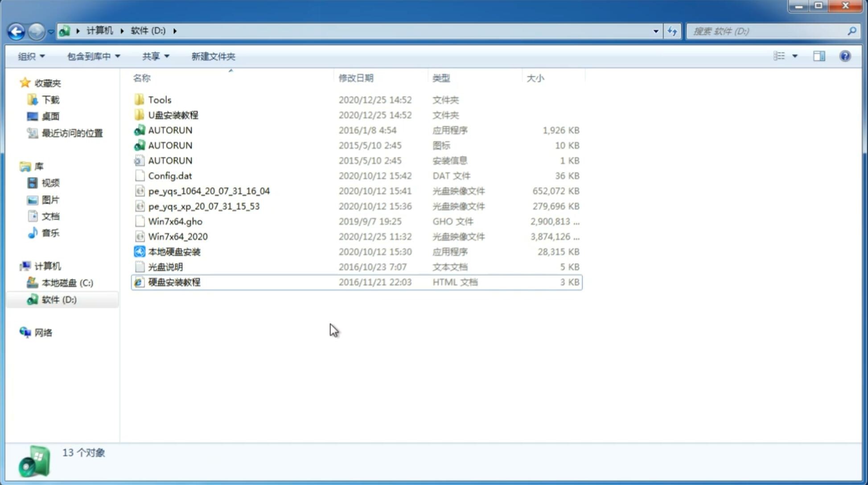Open Win7x64.gho backup file
The image size is (868, 485).
pos(176,221)
